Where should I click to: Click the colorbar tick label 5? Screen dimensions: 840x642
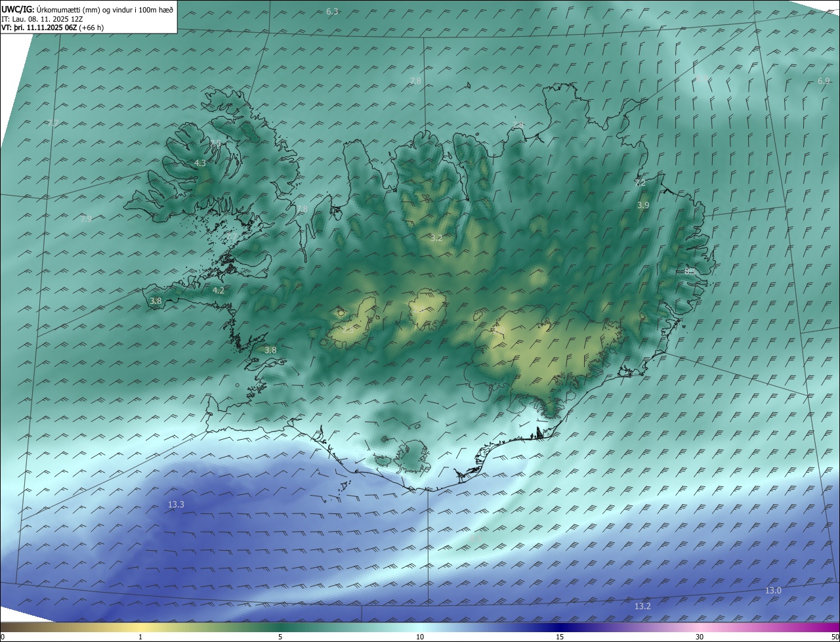tap(280, 637)
